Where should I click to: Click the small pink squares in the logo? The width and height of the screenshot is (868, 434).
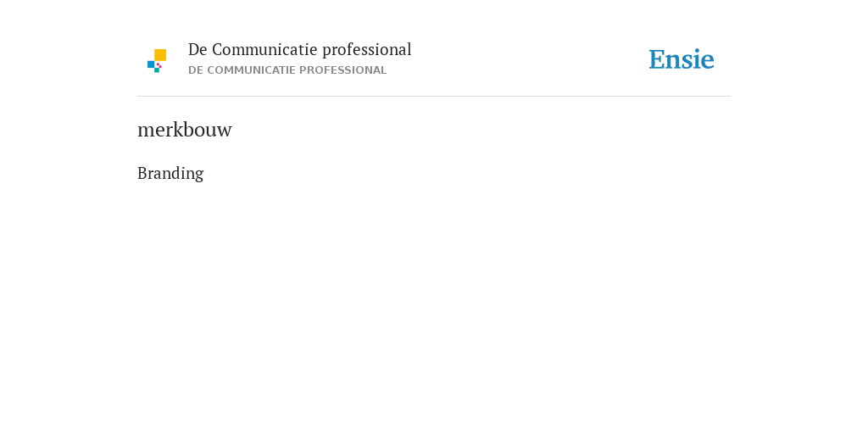[159, 65]
